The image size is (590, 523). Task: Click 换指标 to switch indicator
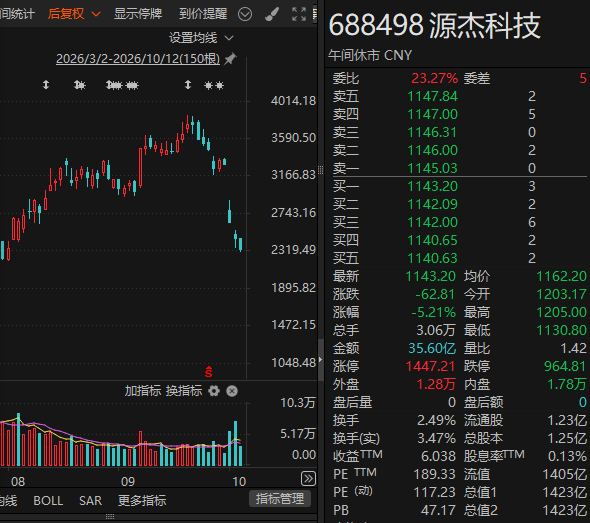click(x=184, y=391)
